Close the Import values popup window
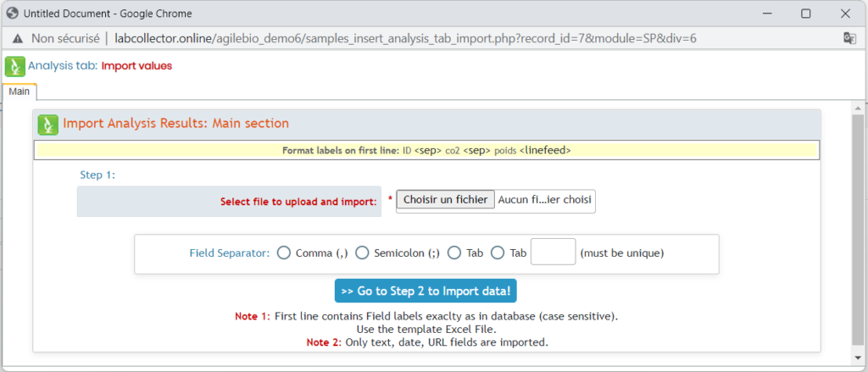Viewport: 868px width, 372px height. pos(845,14)
